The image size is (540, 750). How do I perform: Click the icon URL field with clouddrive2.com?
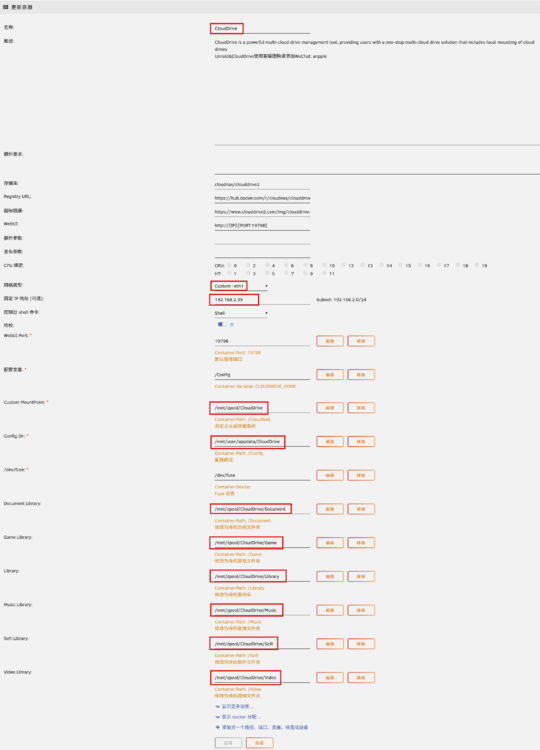(x=262, y=212)
